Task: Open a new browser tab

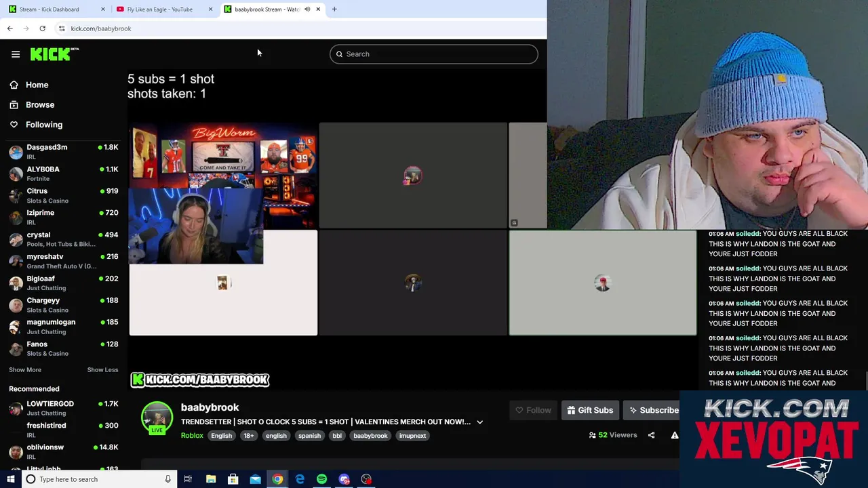Action: click(x=334, y=9)
